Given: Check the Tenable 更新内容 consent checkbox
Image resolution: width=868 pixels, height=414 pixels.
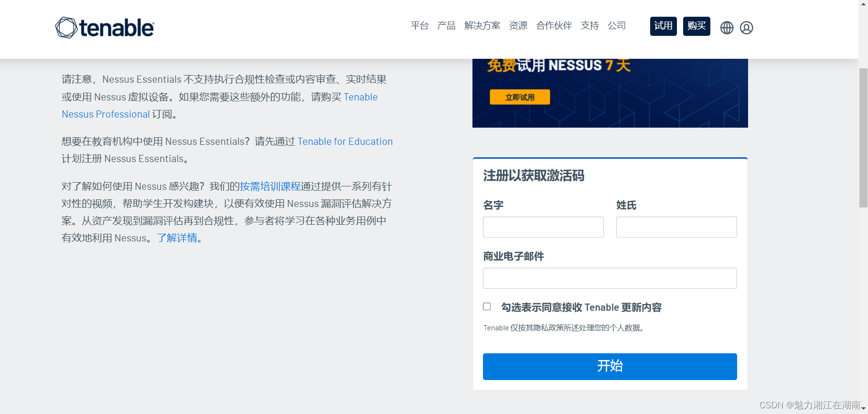Looking at the screenshot, I should point(487,306).
